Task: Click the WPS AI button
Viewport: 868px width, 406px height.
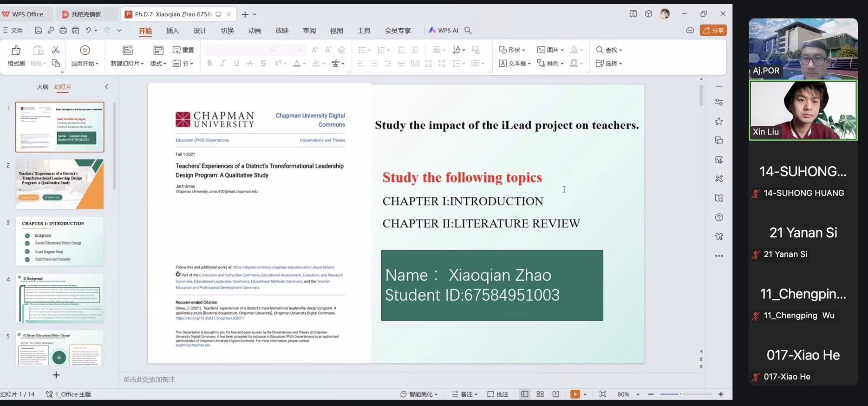Action: pos(443,30)
